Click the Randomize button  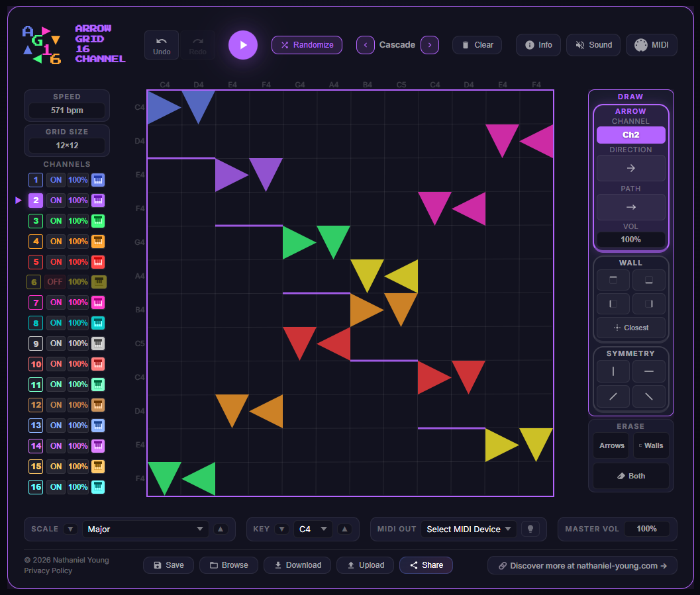(x=307, y=44)
